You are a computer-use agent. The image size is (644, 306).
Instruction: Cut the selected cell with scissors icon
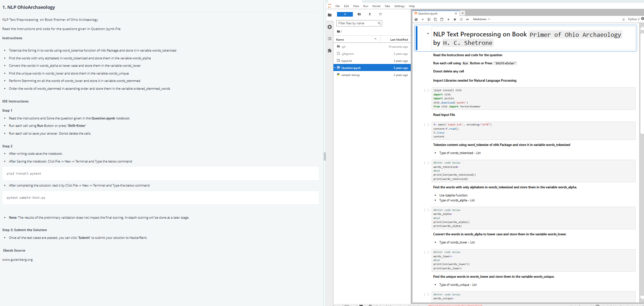coord(429,19)
